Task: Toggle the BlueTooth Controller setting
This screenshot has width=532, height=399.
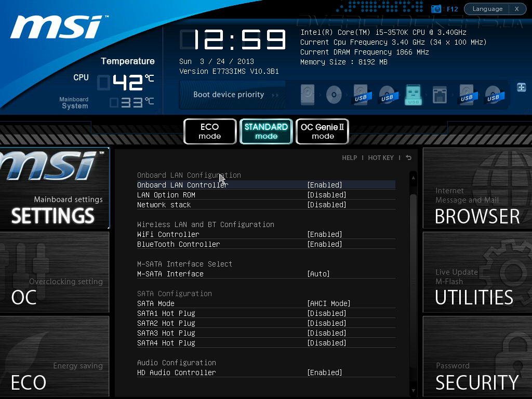Action: tap(266, 244)
